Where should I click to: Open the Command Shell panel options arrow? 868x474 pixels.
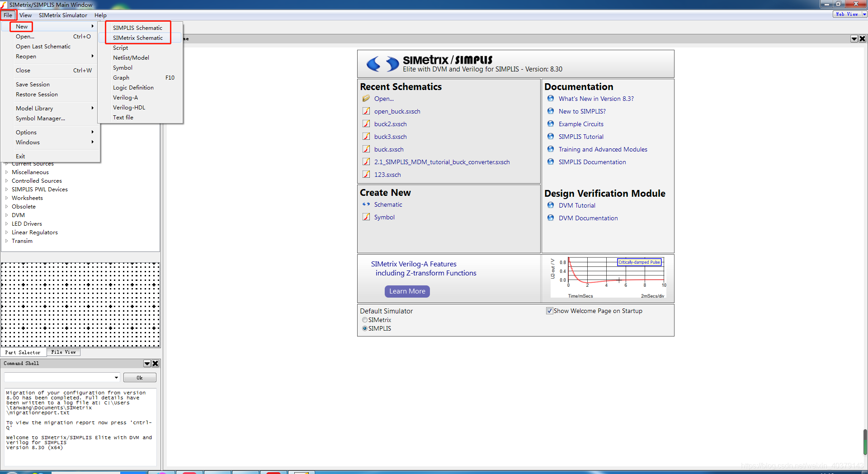pos(147,364)
